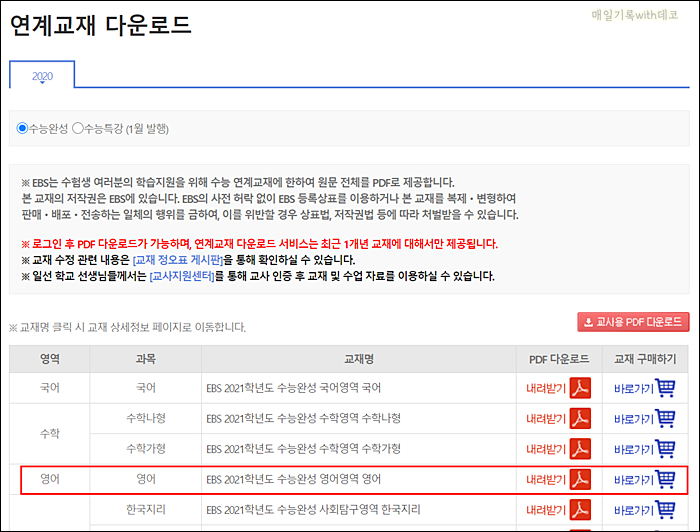This screenshot has height=532, width=700.
Task: Open shopping cart icon for 수학가형 textbook
Action: tap(665, 449)
